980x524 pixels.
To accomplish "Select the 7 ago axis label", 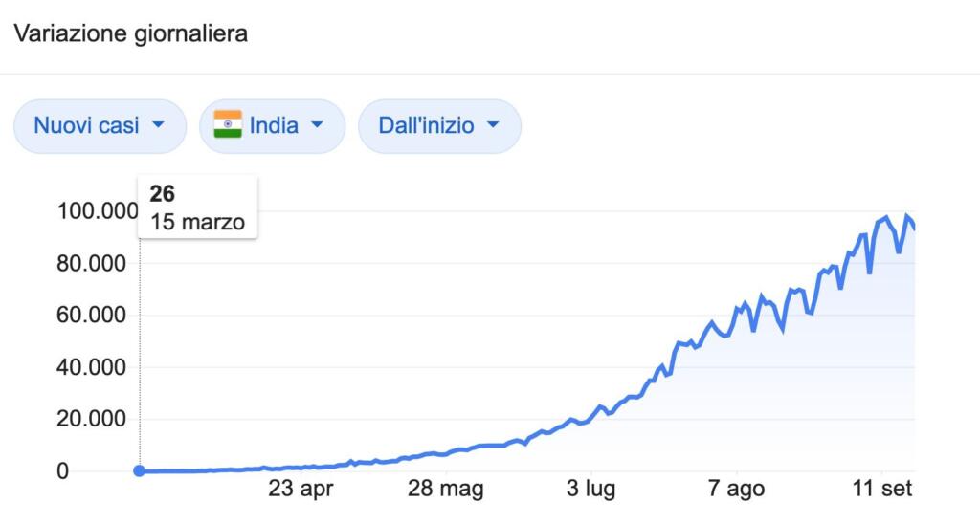I will (737, 490).
